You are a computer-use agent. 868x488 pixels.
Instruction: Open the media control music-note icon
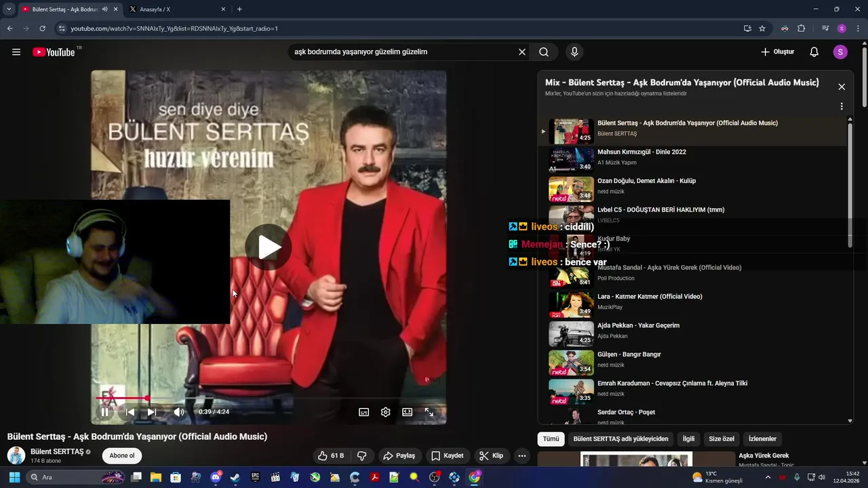(x=825, y=28)
